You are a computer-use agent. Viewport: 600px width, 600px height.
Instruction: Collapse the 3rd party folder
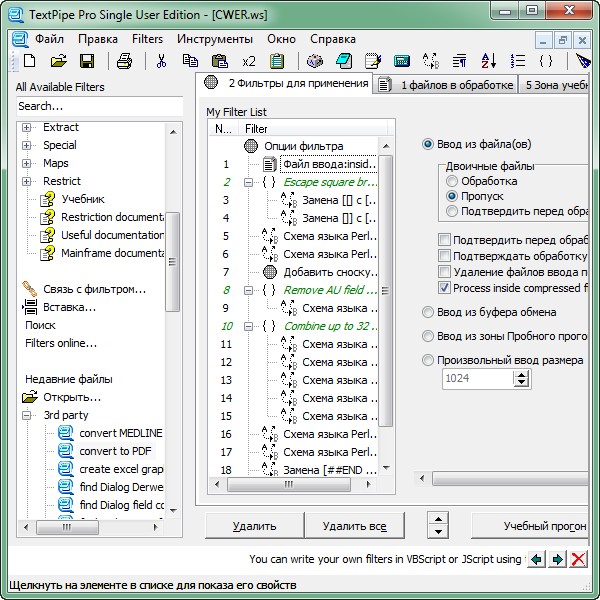27,415
